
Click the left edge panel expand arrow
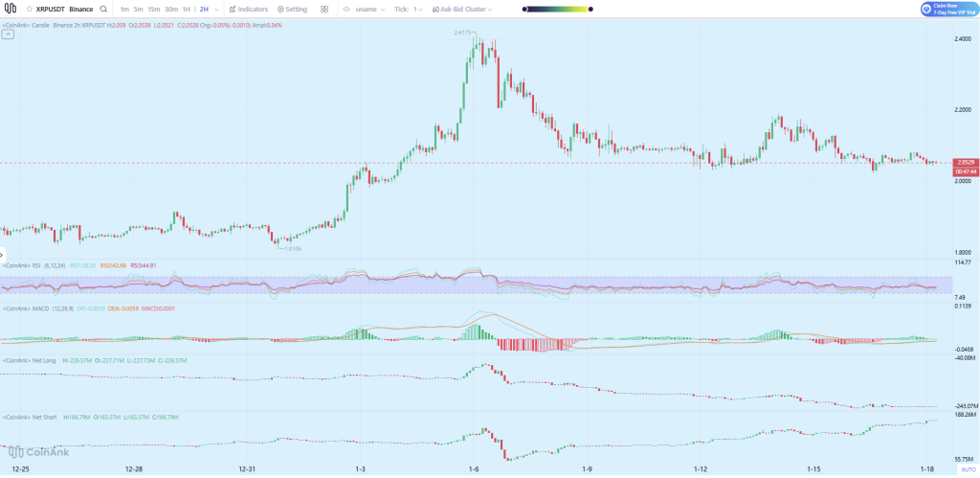point(3,255)
